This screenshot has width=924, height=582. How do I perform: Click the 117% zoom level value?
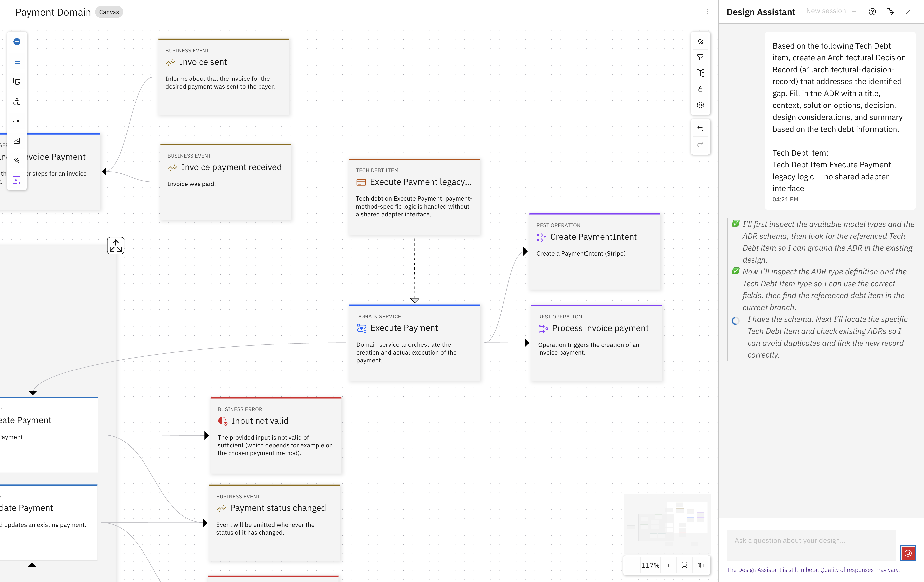[x=650, y=565]
